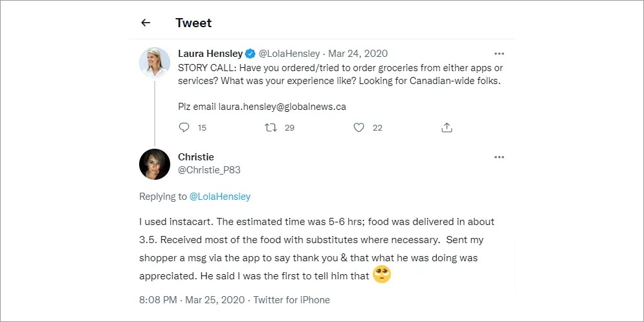
Task: Visit Laura Hensley's profile via display name
Action: pos(210,54)
